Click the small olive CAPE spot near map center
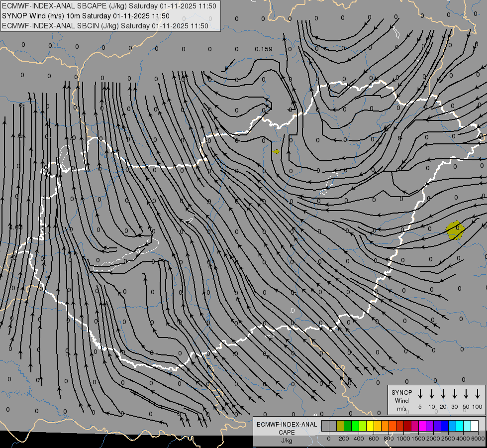The image size is (487, 448). [x=276, y=151]
